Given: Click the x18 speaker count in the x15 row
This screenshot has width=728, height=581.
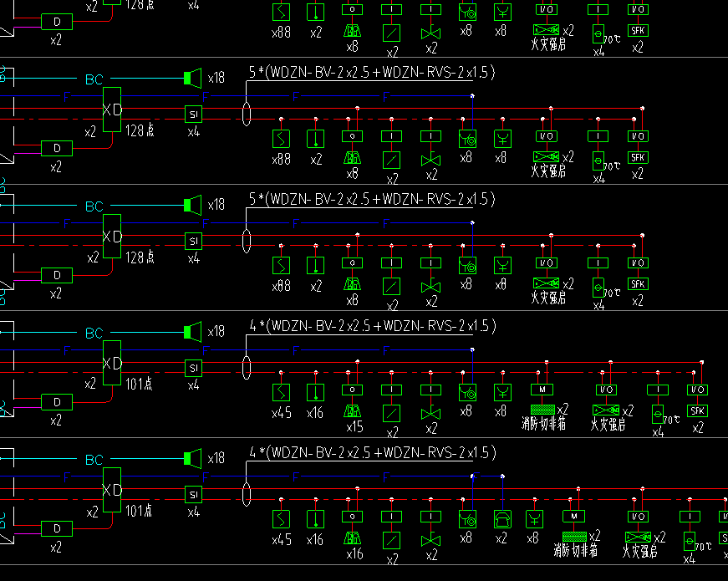Looking at the screenshot, I should click(216, 332).
